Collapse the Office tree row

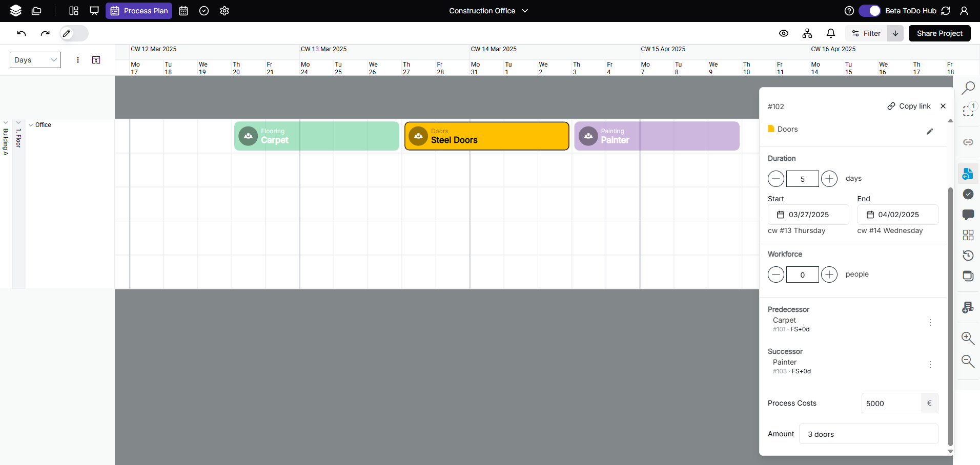coord(31,125)
